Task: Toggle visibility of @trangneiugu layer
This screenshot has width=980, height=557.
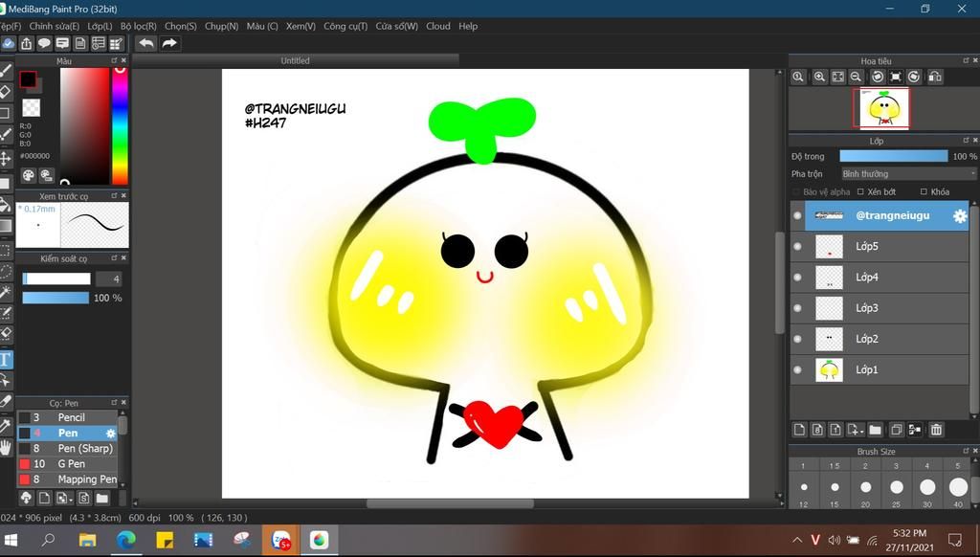Action: coord(797,215)
